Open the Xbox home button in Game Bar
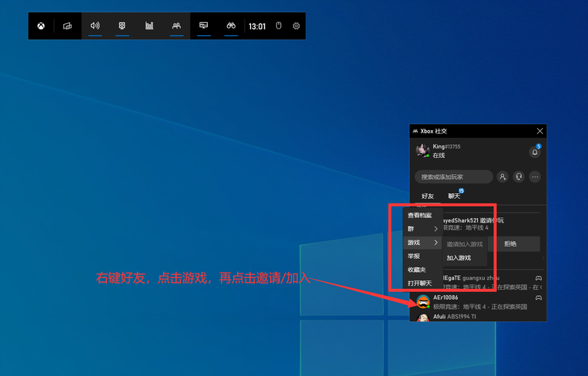 tap(41, 26)
